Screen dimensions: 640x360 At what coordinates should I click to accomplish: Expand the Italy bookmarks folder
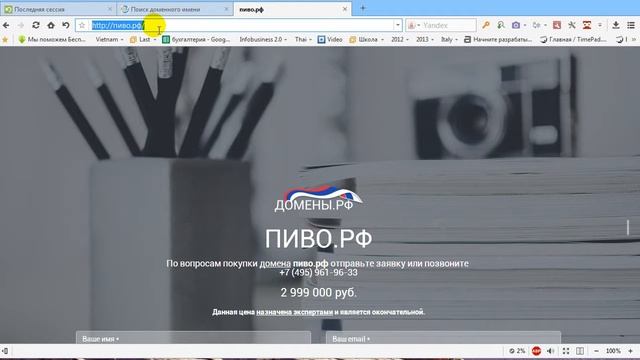coord(449,40)
